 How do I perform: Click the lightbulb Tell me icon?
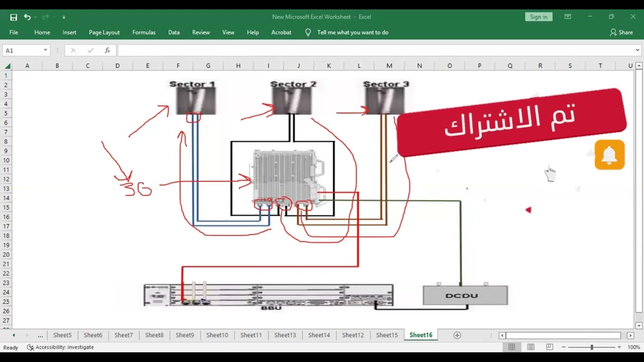tap(308, 32)
